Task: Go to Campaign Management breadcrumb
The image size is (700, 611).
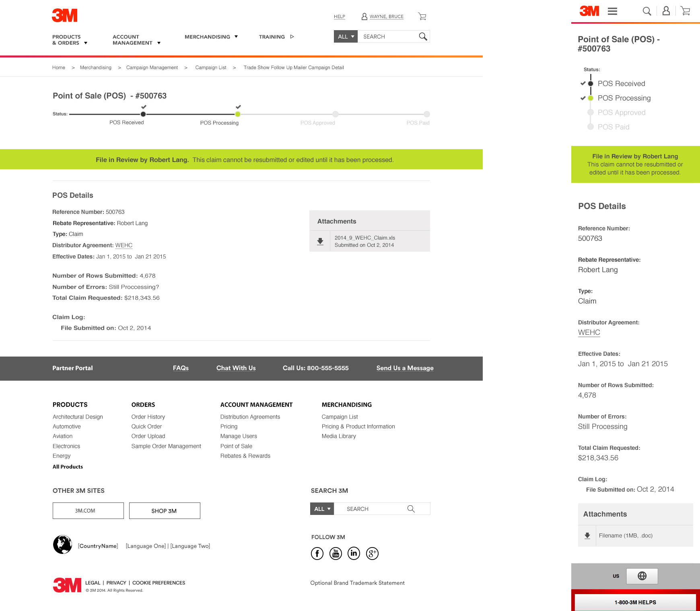Action: coord(152,68)
